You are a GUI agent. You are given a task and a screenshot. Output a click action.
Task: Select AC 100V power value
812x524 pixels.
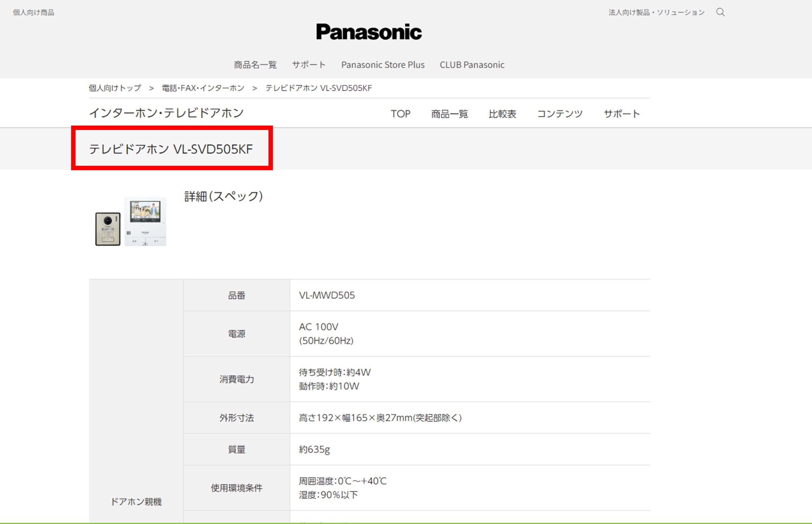click(x=318, y=327)
